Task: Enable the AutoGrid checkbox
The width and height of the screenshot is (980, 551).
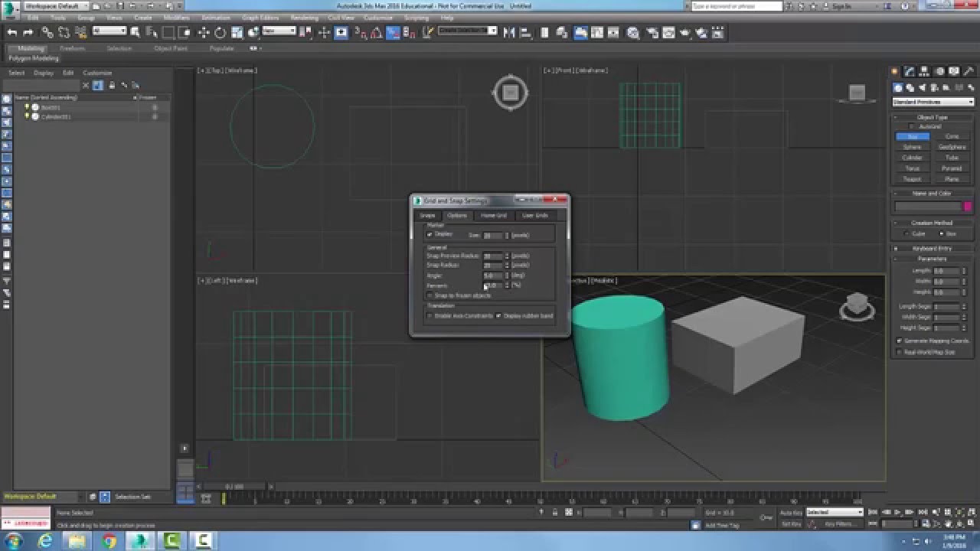Action: coord(912,126)
